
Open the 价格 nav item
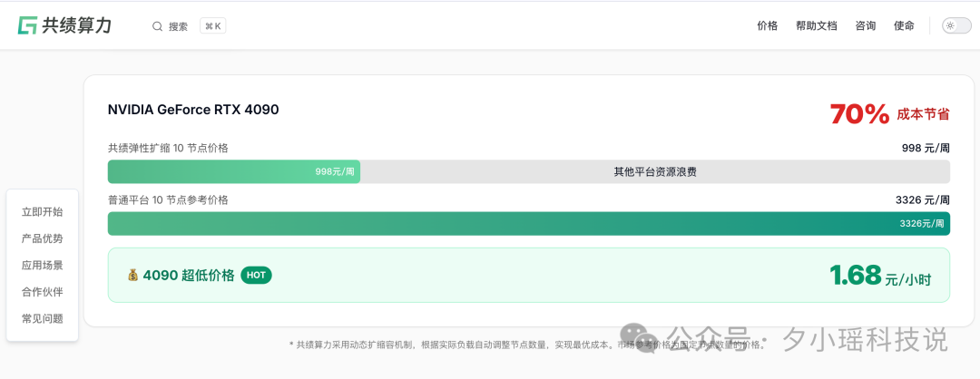coord(767,25)
